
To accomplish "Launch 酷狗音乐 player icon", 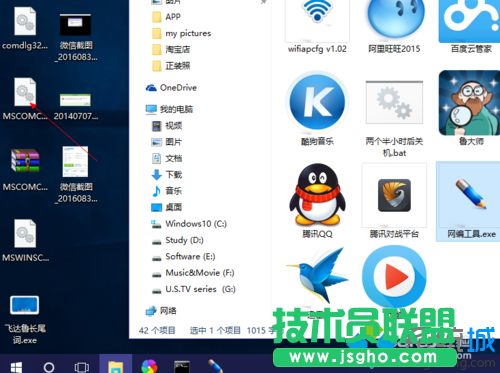I will click(x=317, y=102).
